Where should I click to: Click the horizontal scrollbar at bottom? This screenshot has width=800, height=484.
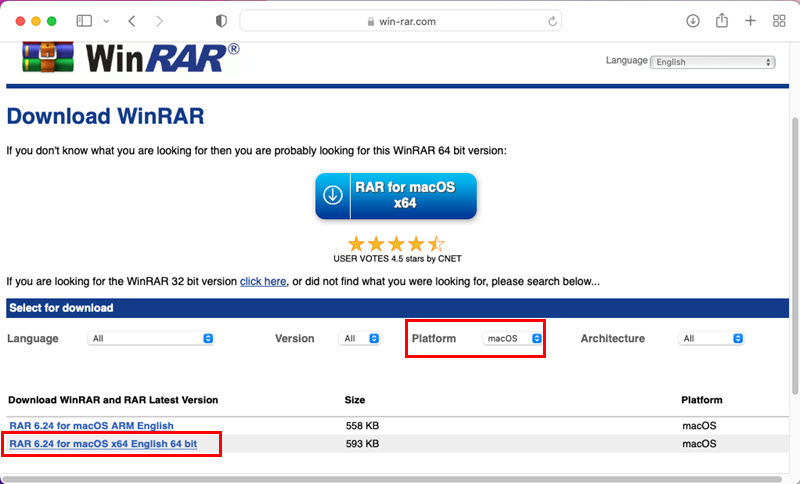pos(393,479)
